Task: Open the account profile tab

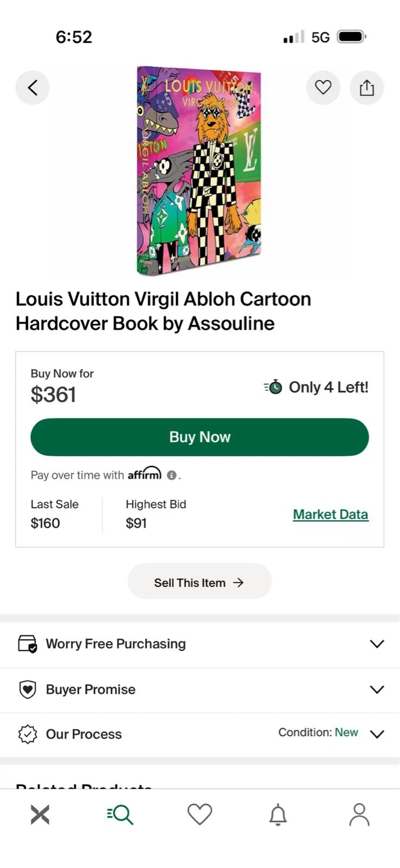Action: 359,815
